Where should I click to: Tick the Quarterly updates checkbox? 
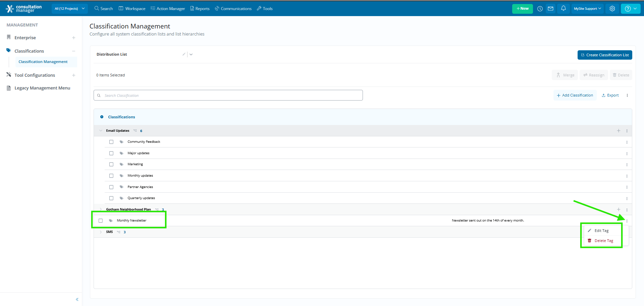(111, 198)
